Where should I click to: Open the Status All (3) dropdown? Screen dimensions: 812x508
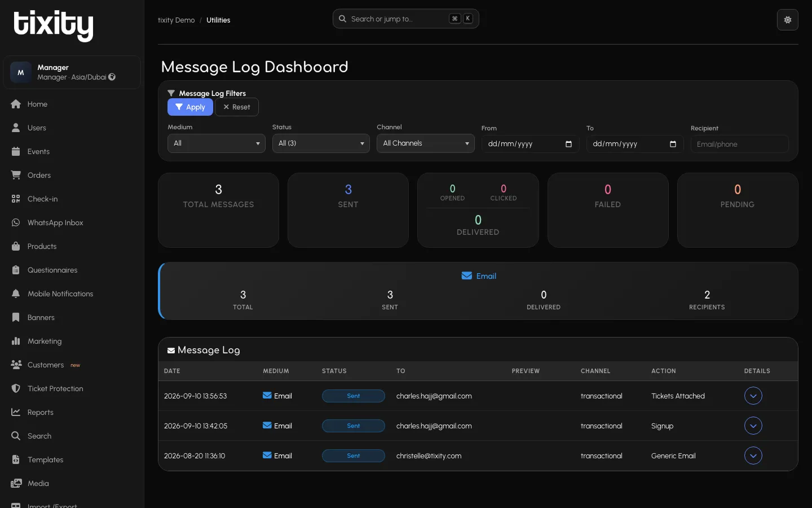pos(321,143)
